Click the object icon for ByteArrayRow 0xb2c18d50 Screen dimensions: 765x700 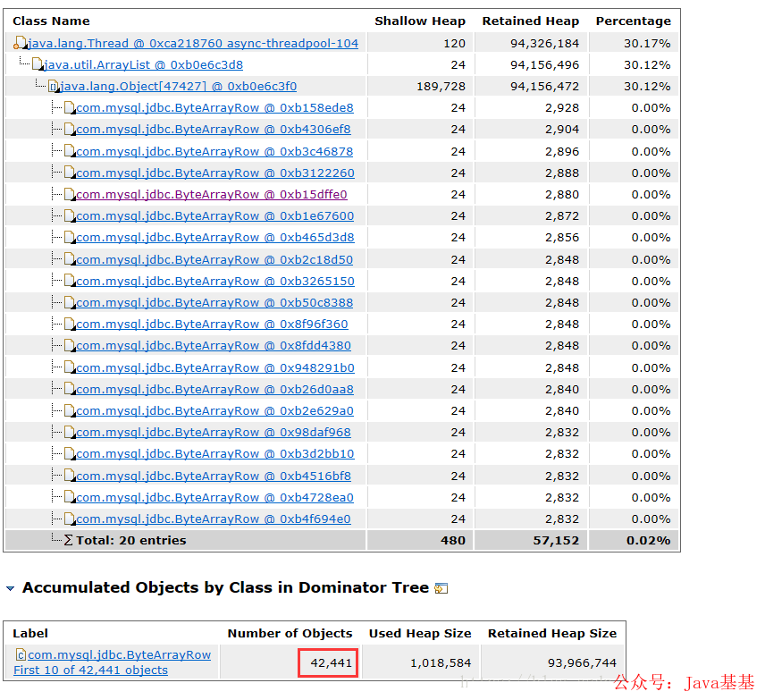coord(70,258)
